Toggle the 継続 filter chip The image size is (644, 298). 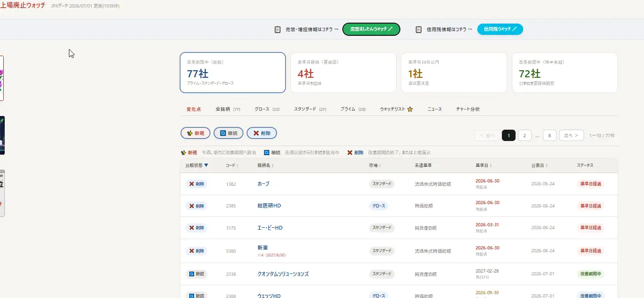[x=229, y=133]
